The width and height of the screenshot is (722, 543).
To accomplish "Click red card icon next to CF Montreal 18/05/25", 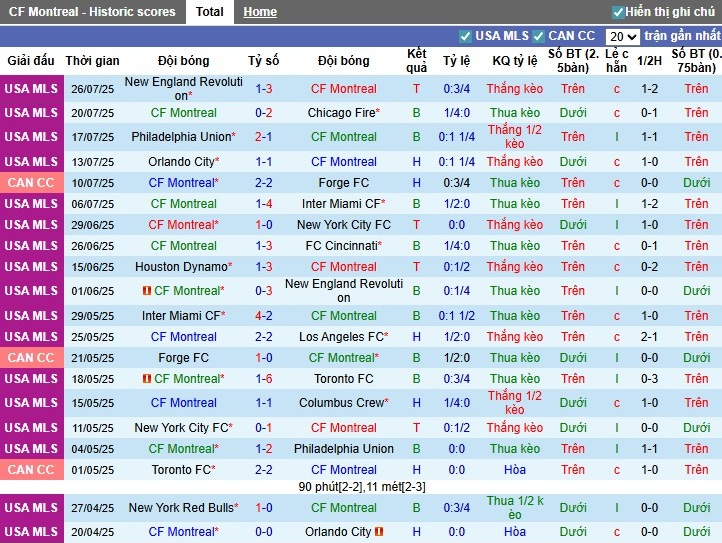I will click(147, 379).
